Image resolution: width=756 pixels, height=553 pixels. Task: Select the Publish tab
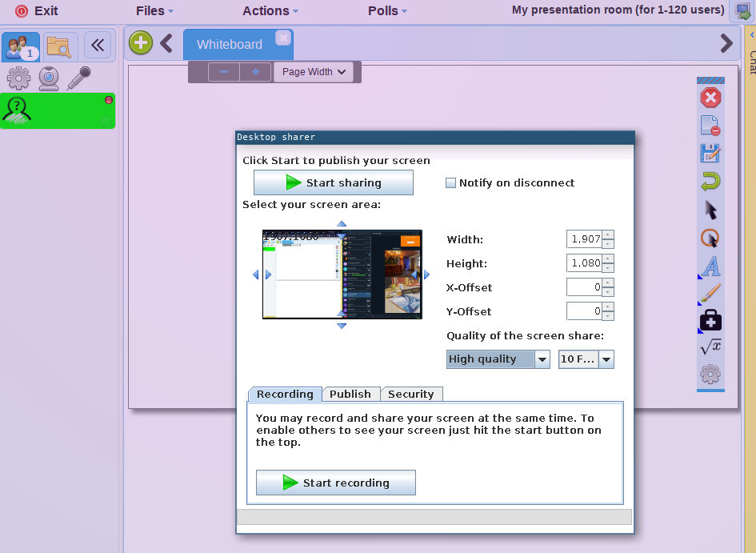[x=350, y=395]
